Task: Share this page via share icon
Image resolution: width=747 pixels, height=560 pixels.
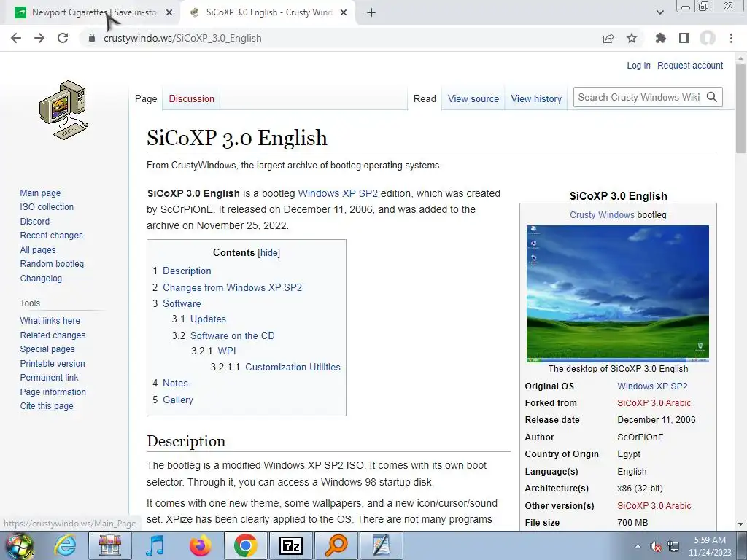Action: [x=608, y=38]
